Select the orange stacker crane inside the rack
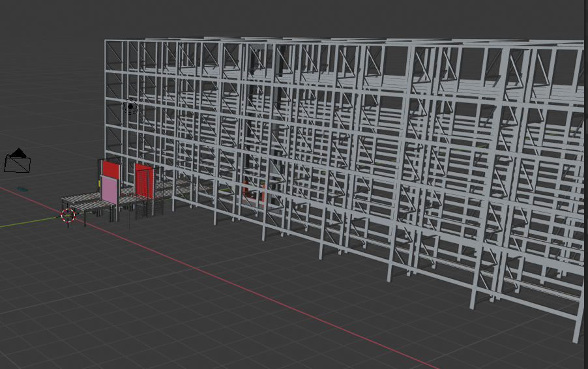Screen dimensions: 588x369 tap(254, 194)
